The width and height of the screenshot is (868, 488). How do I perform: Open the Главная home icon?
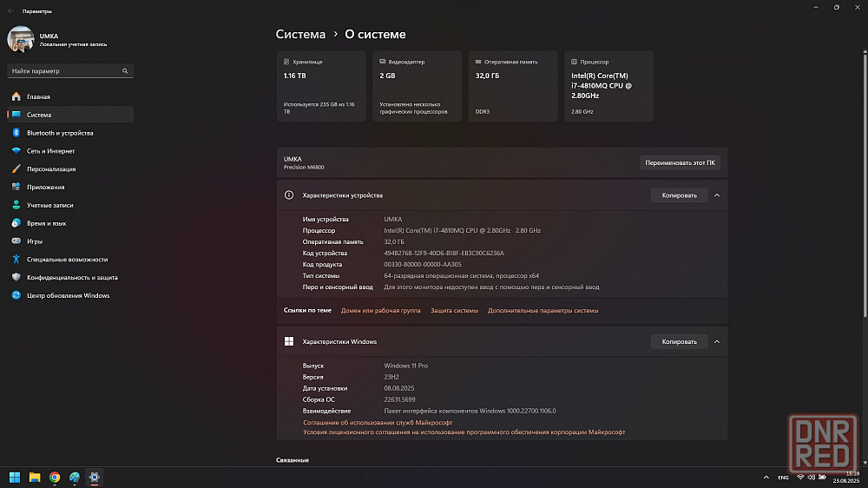pyautogui.click(x=16, y=96)
